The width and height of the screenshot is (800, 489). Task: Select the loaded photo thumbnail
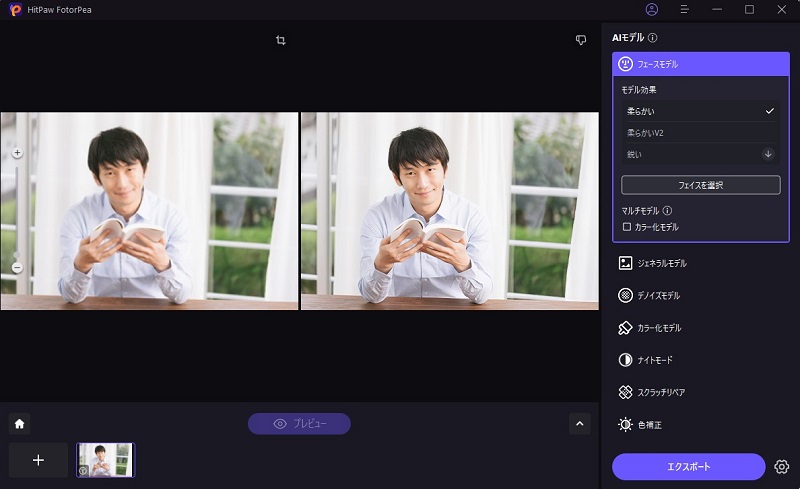(x=105, y=460)
